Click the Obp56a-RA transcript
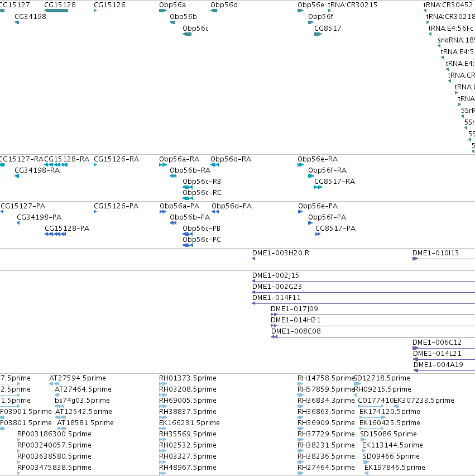Image resolution: width=475 pixels, height=476 pixels. [x=163, y=165]
